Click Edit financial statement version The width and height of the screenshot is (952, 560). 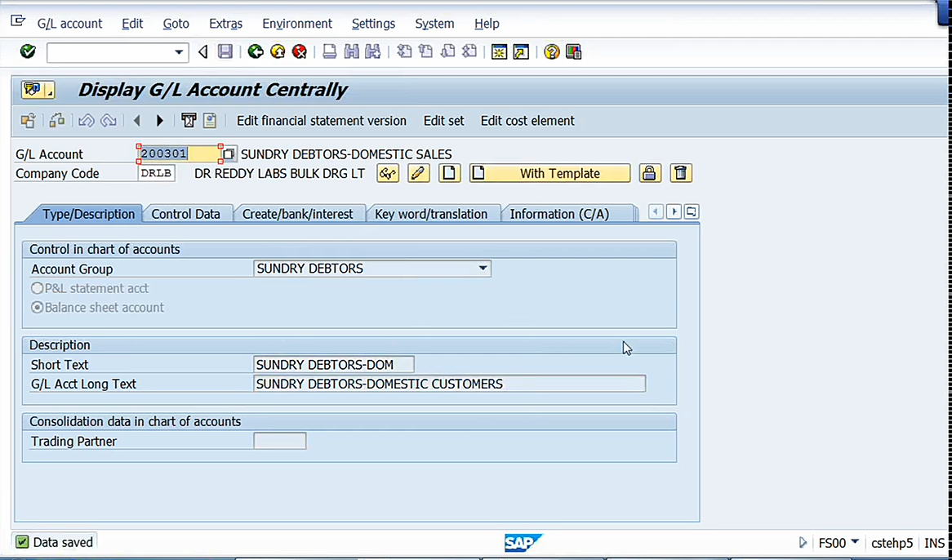[322, 121]
